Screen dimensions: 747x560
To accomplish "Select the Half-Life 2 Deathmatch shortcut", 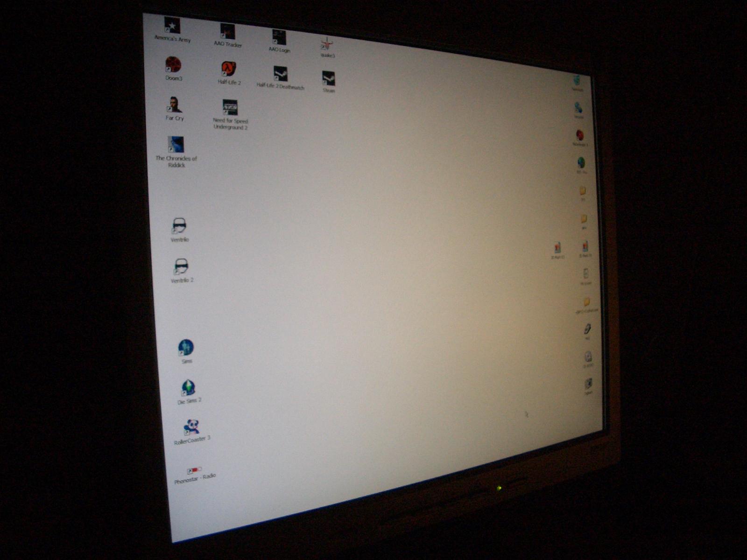I will [x=280, y=74].
